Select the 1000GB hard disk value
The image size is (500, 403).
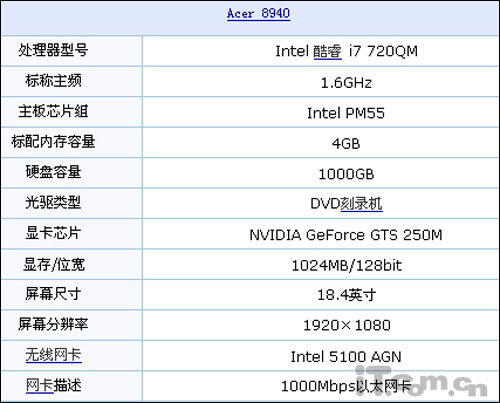point(346,174)
